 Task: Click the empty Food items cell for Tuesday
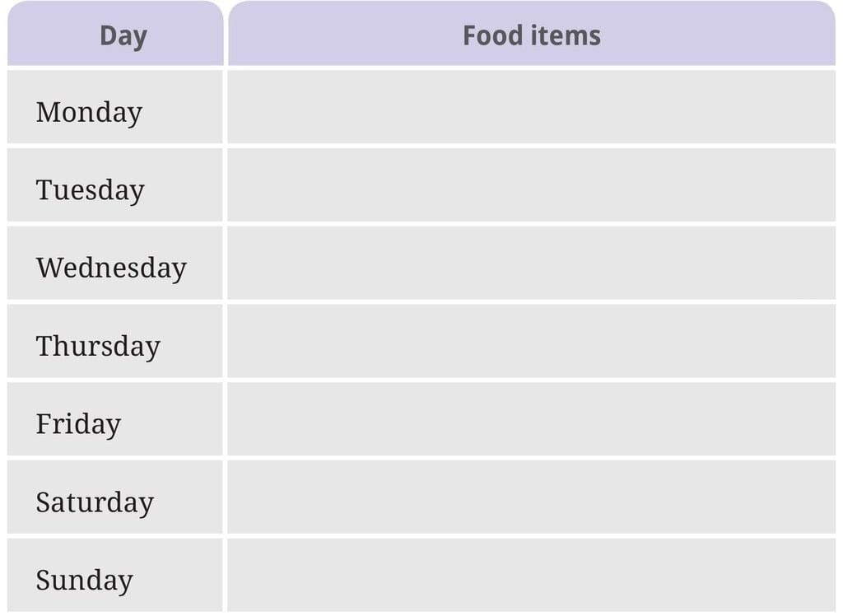pos(531,185)
